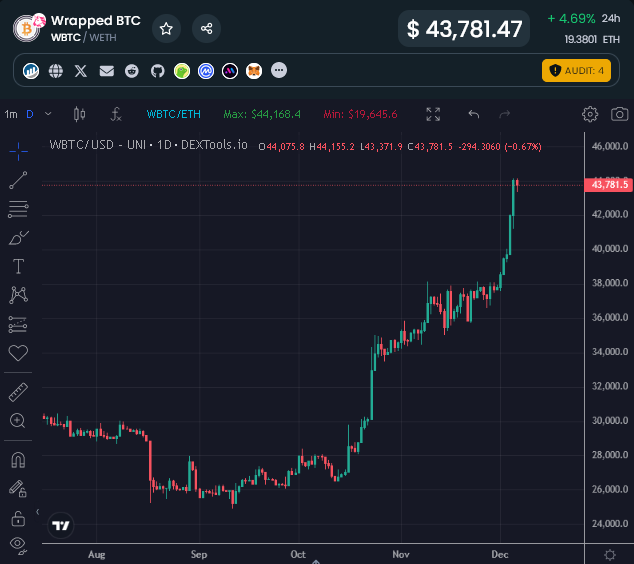This screenshot has width=634, height=564.
Task: Open the email contact icon
Action: coord(107,71)
